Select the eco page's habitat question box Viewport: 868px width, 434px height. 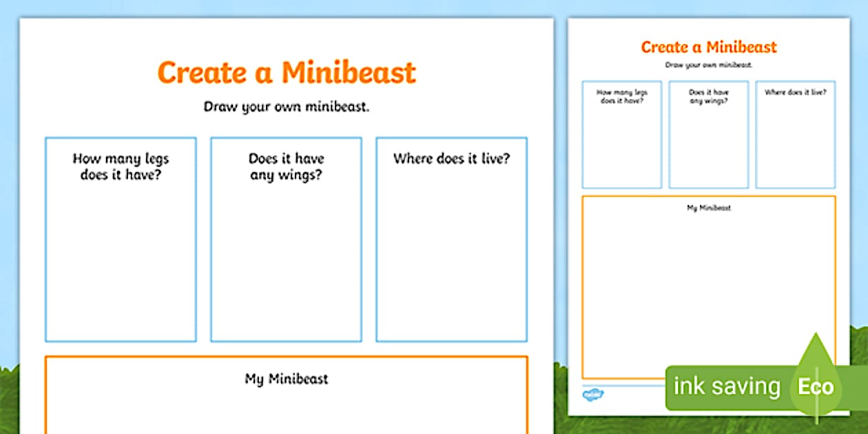(796, 135)
